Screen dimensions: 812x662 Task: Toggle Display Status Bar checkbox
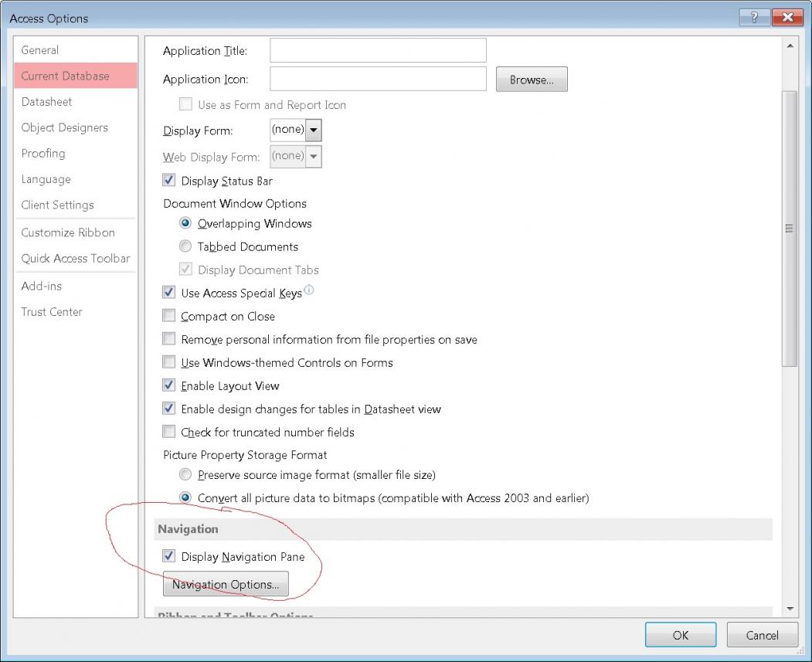click(x=169, y=180)
